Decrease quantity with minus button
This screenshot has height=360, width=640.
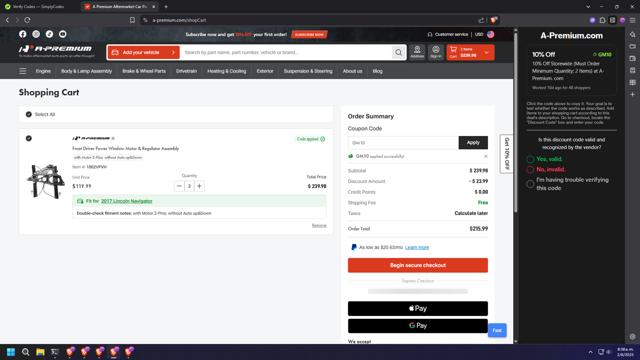tap(179, 186)
